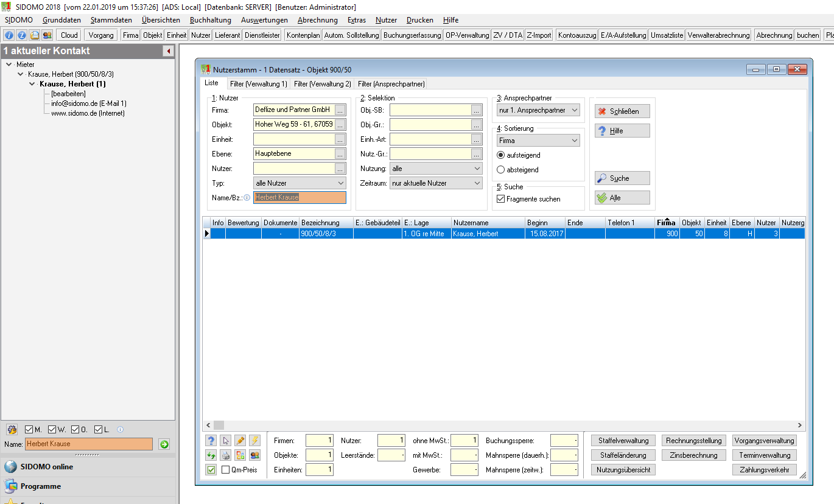Click the Name/Bz. input field
The height and width of the screenshot is (504, 834).
point(300,197)
